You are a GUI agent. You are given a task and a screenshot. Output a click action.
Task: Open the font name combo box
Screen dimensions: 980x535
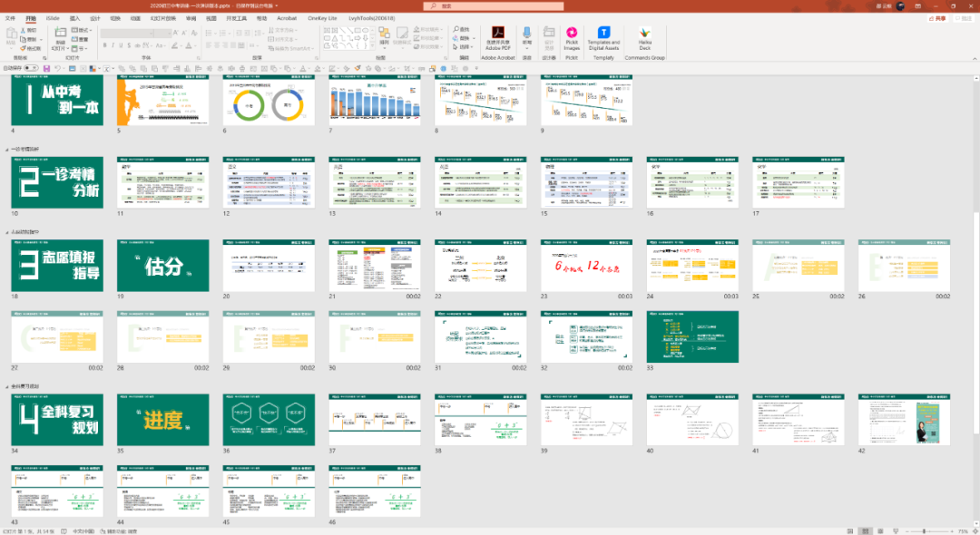click(x=126, y=33)
